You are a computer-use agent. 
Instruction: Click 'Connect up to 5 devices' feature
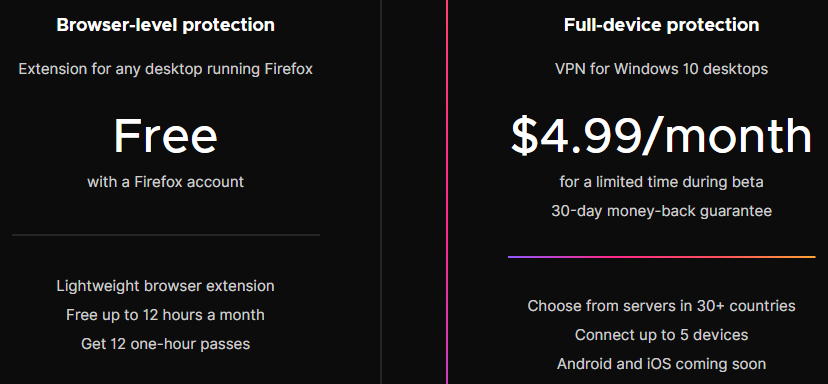click(x=662, y=335)
